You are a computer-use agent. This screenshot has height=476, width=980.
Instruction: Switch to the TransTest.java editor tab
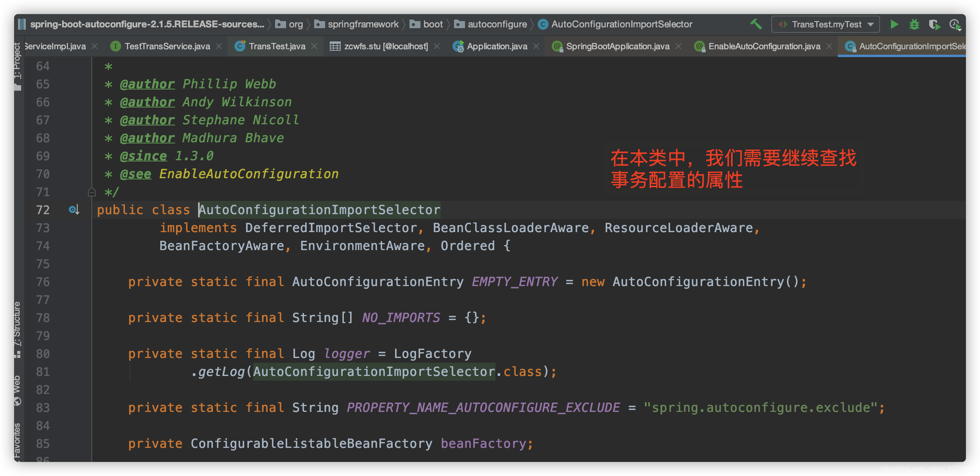[277, 47]
